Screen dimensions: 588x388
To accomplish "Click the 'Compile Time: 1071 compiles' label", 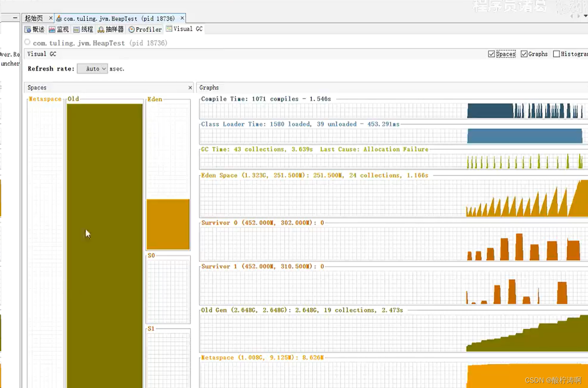I will [266, 99].
